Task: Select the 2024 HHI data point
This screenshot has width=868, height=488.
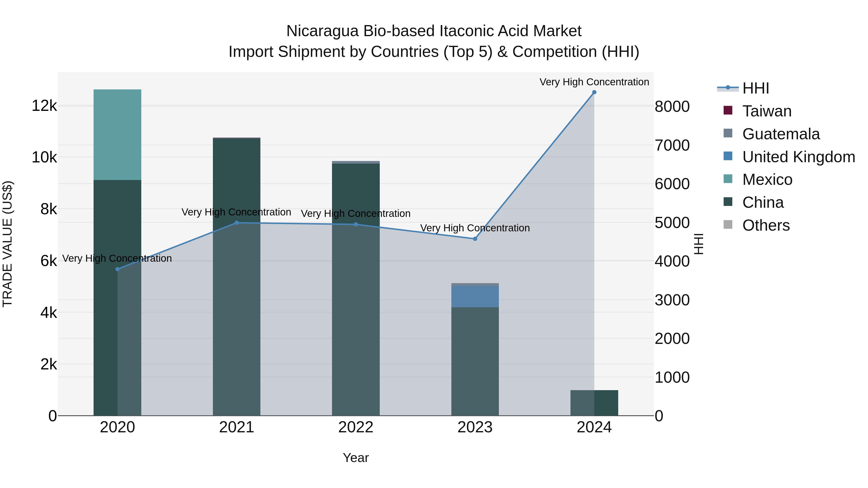Action: tap(594, 92)
